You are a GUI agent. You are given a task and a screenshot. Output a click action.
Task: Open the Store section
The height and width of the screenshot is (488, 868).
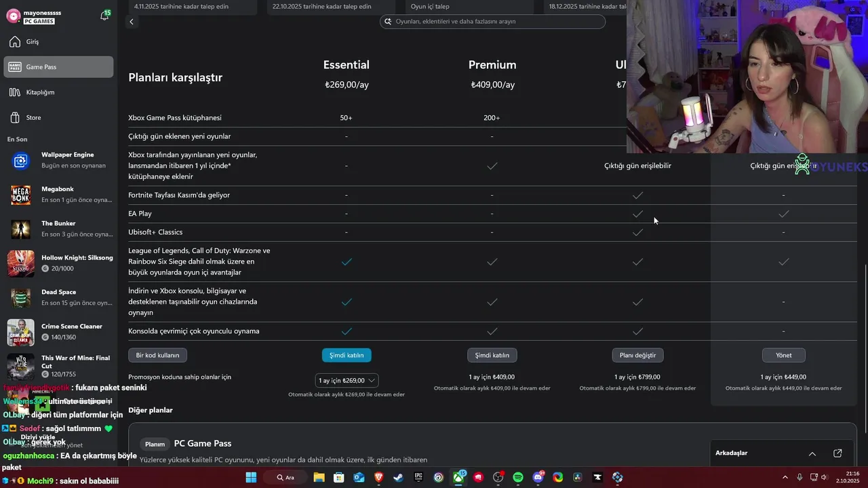coord(58,117)
